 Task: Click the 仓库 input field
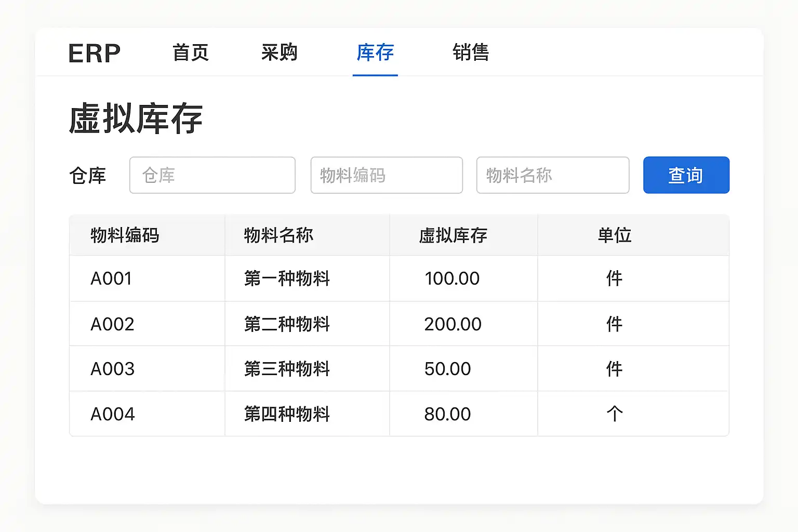coord(212,175)
